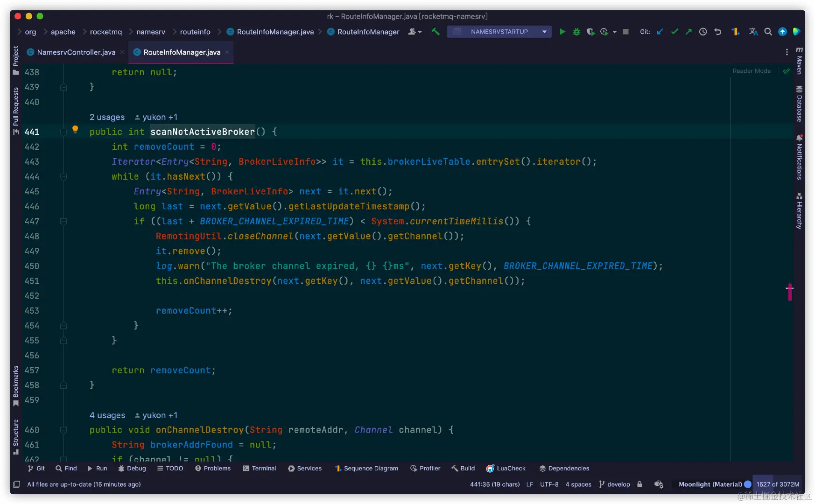Expand the profiler run options arrow

(x=614, y=32)
